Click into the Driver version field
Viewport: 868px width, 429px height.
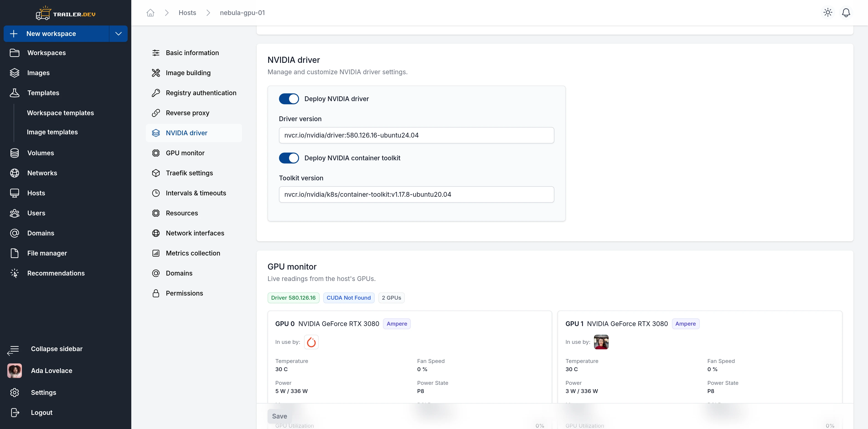point(416,135)
